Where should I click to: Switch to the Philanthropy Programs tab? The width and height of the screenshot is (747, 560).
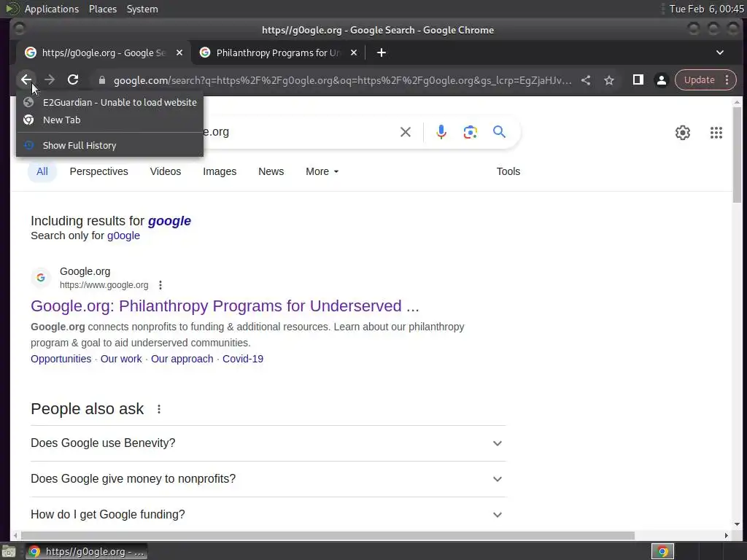coord(278,52)
